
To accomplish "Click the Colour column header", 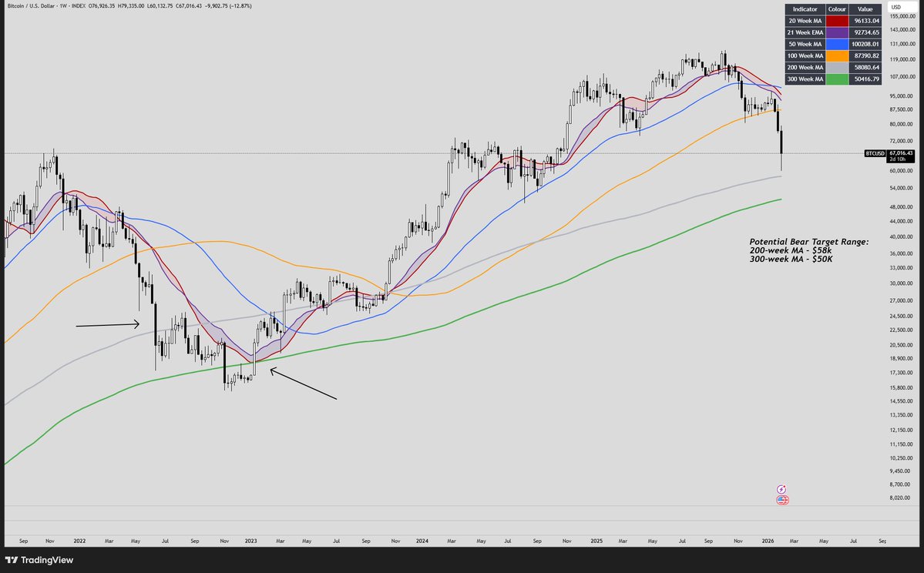I will (x=837, y=8).
